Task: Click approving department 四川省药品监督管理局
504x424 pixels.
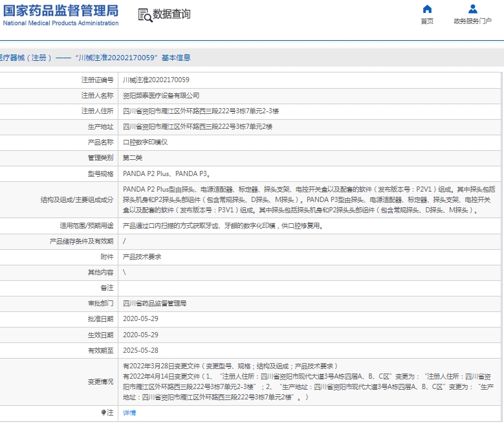Action: tap(154, 304)
